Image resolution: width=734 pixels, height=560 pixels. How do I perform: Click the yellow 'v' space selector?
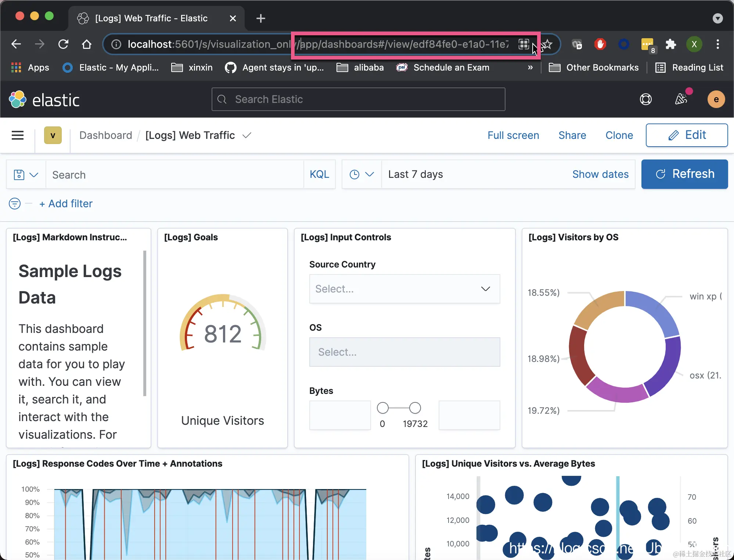(x=53, y=135)
